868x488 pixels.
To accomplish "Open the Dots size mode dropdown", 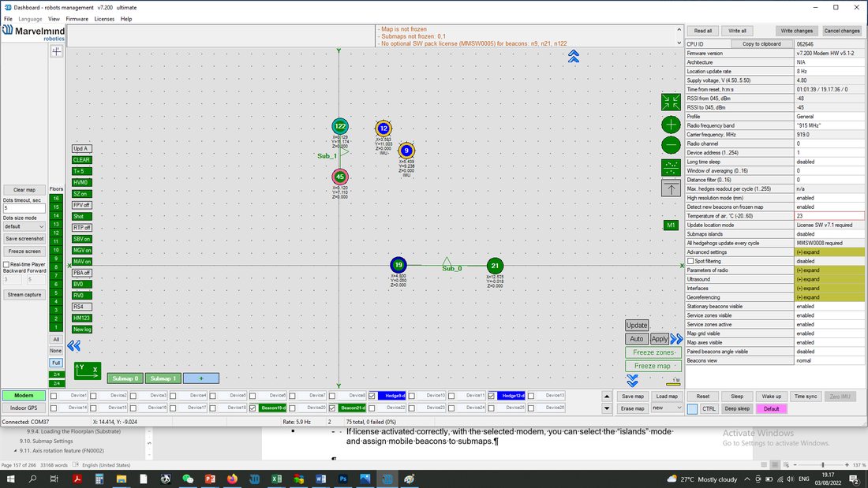I will coord(24,226).
